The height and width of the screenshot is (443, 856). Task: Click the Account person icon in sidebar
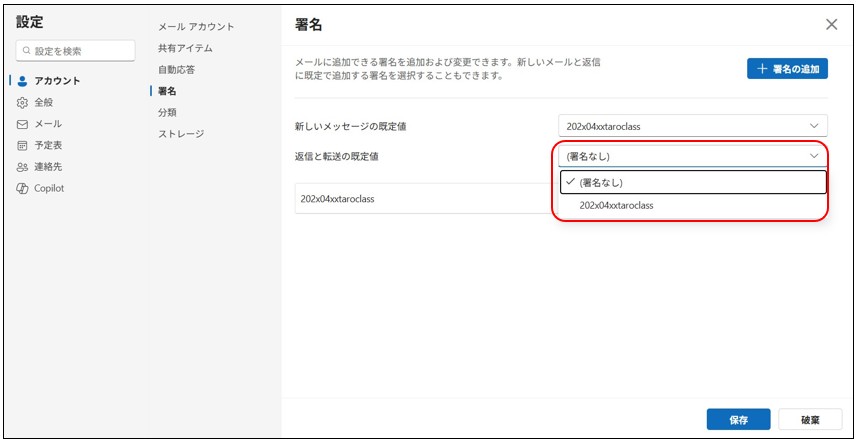(23, 81)
